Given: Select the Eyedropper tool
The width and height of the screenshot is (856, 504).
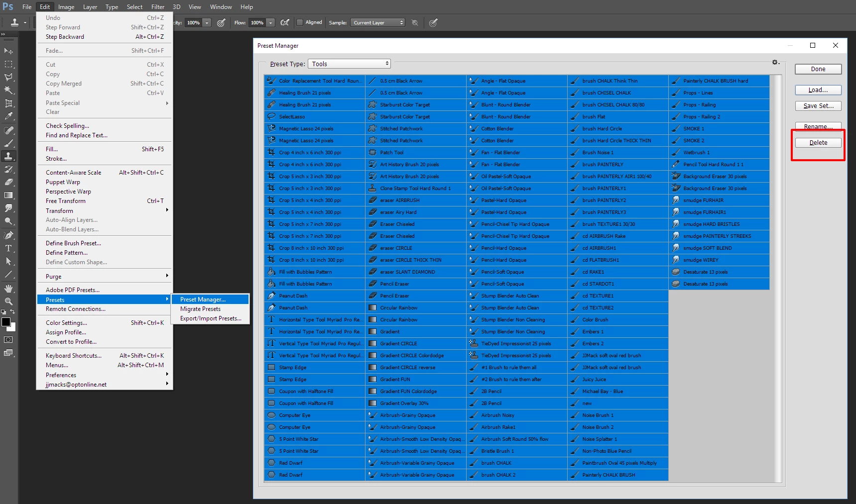Looking at the screenshot, I should click(x=8, y=116).
